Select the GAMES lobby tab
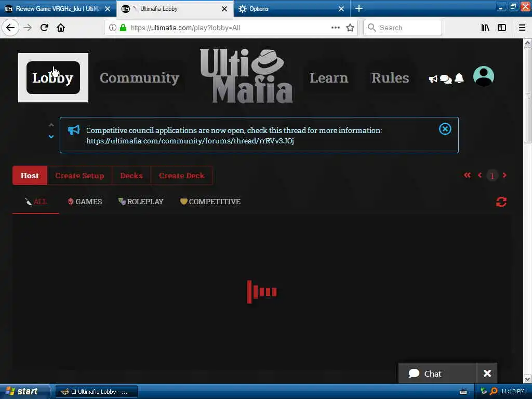The height and width of the screenshot is (399, 532). pyautogui.click(x=85, y=202)
